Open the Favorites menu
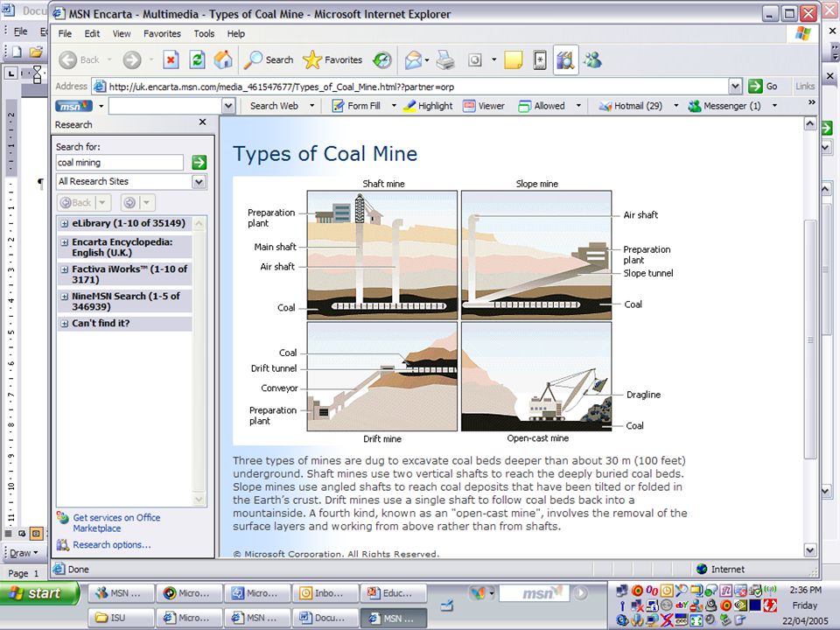 tap(162, 34)
